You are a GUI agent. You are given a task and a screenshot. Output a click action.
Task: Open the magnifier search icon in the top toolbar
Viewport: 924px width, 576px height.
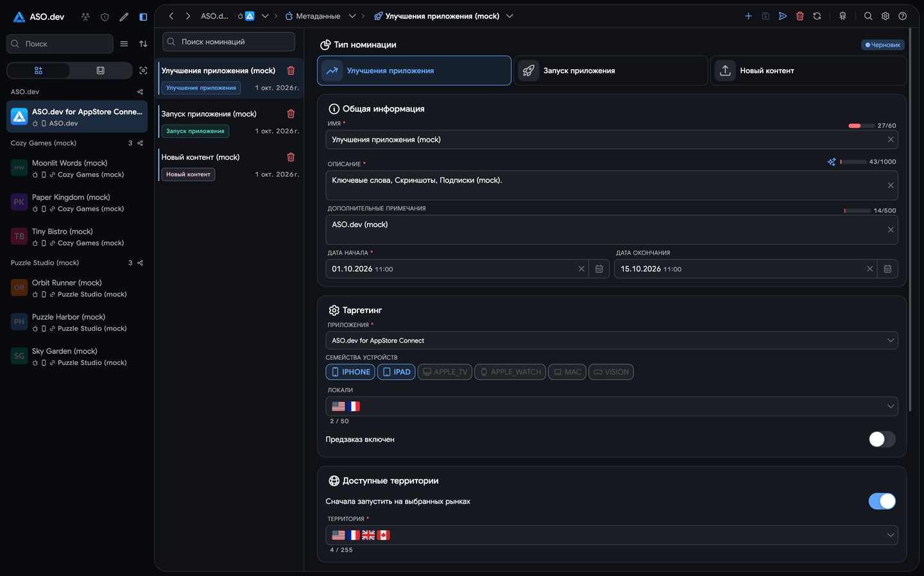pyautogui.click(x=868, y=16)
